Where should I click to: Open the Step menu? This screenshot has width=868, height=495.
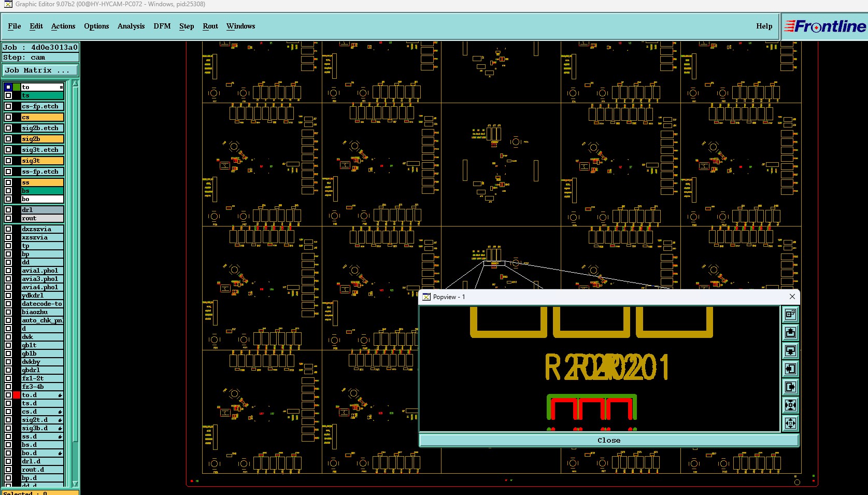coord(187,26)
